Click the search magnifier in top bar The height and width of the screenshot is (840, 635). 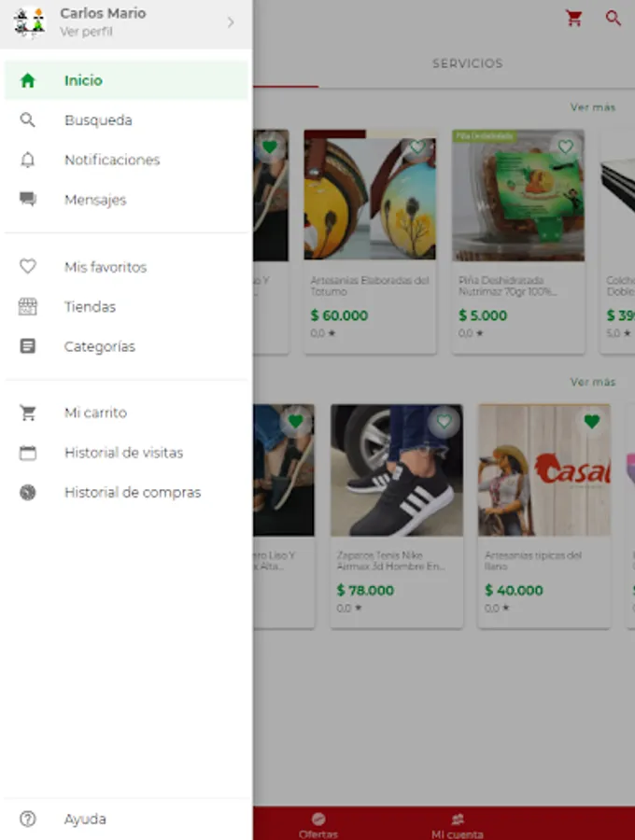pyautogui.click(x=614, y=19)
